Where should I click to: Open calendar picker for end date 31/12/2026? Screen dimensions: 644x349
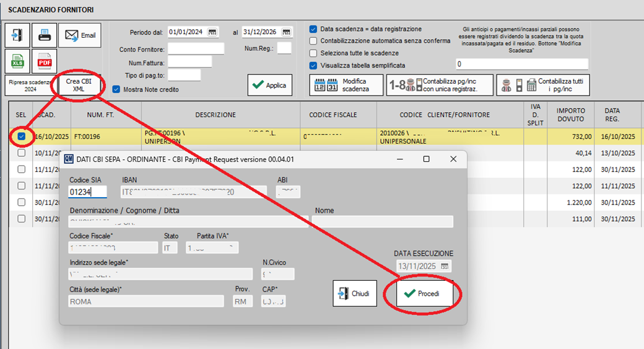(x=286, y=32)
